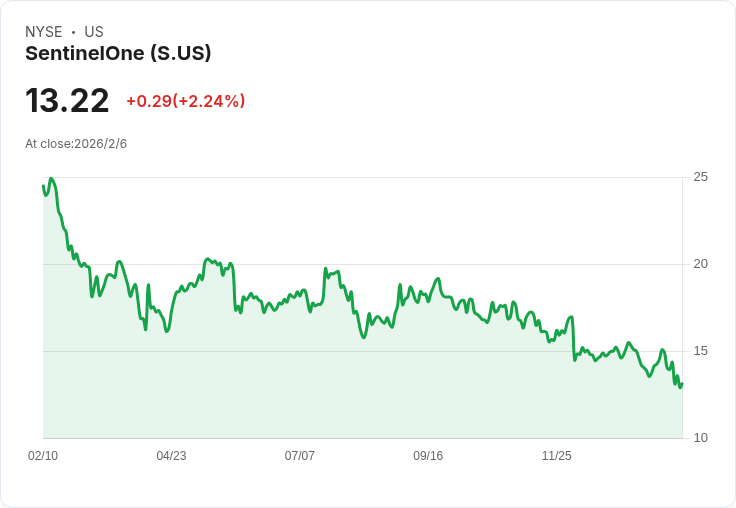The height and width of the screenshot is (508, 736).
Task: Click the US market label
Action: click(x=94, y=32)
